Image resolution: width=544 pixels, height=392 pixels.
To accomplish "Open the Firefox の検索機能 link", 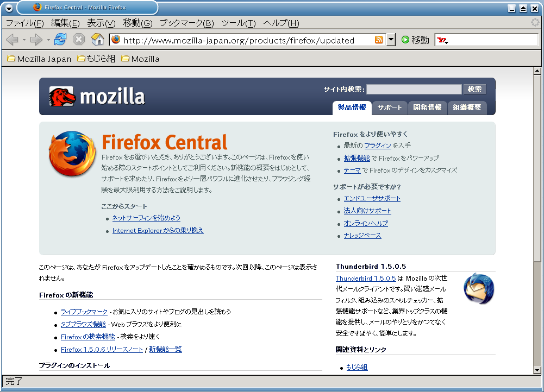I will (x=88, y=337).
